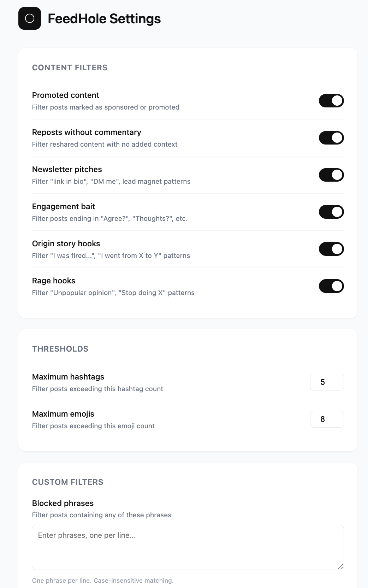368x588 pixels.
Task: Click the Engagement bait label text
Action: click(63, 206)
